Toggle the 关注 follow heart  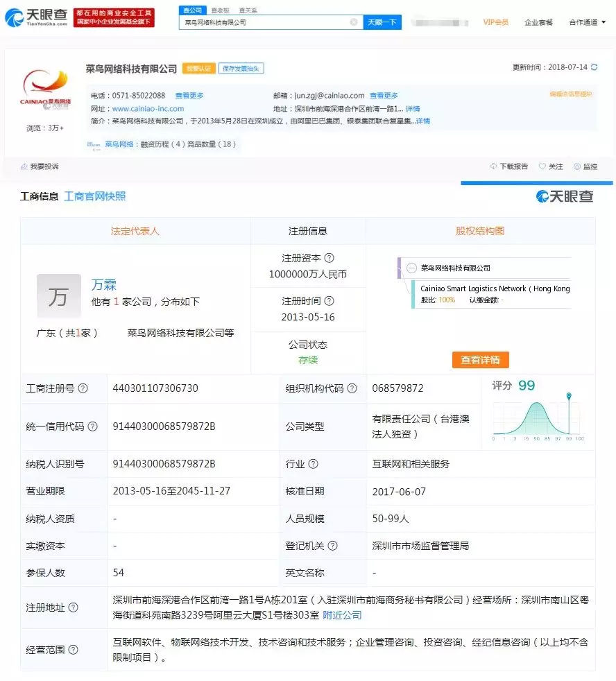543,166
